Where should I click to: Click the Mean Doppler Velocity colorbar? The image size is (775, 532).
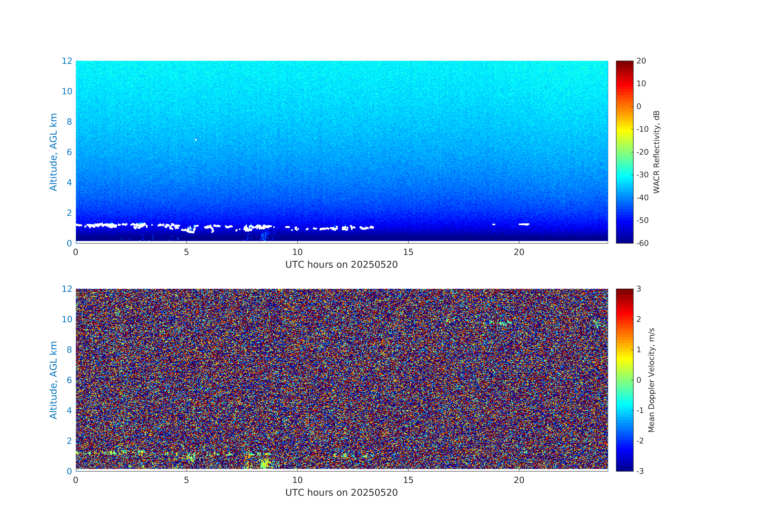(x=624, y=380)
